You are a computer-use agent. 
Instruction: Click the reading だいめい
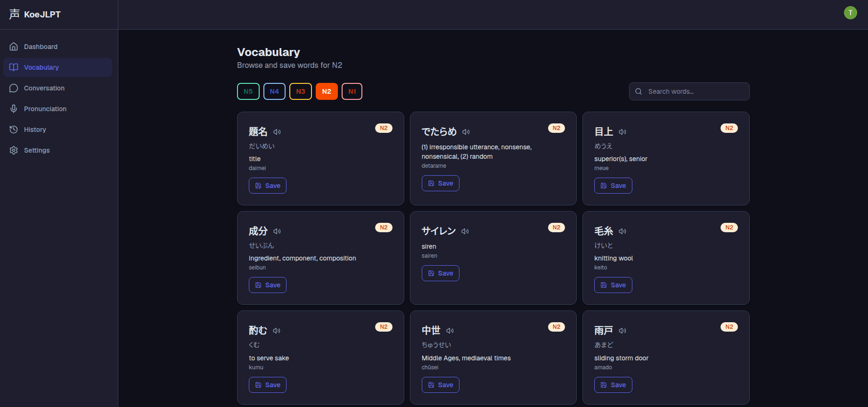[262, 146]
